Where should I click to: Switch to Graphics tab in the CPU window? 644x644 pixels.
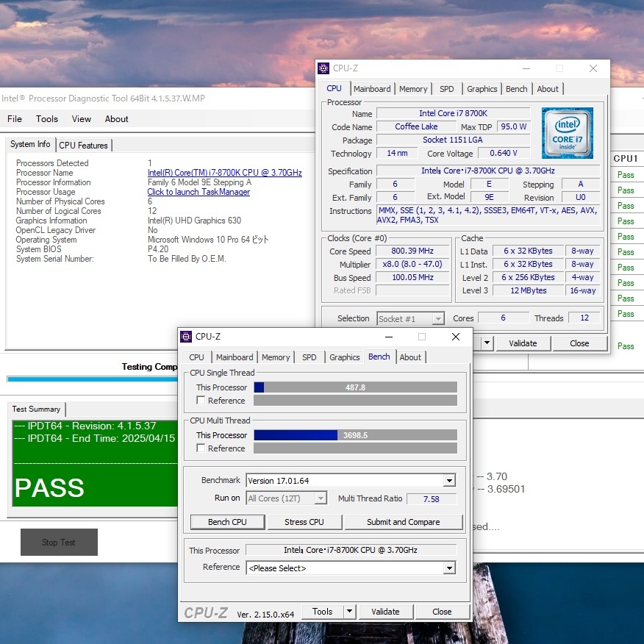coord(482,89)
